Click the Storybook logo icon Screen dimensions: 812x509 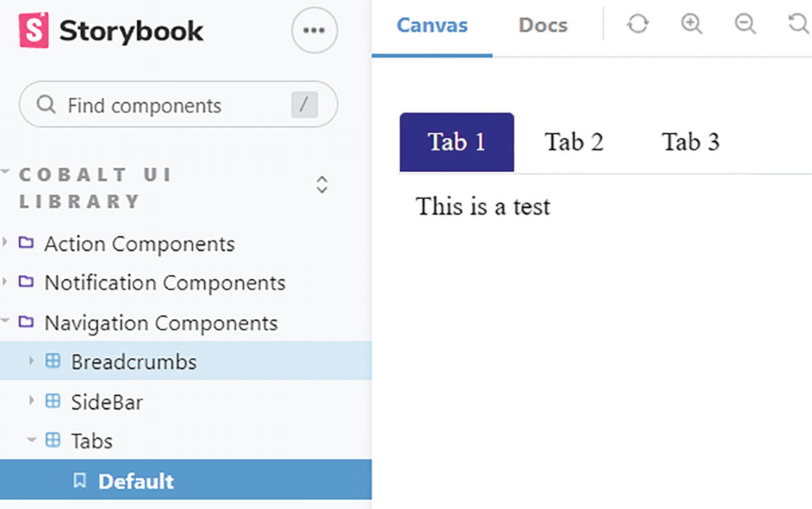(x=34, y=30)
